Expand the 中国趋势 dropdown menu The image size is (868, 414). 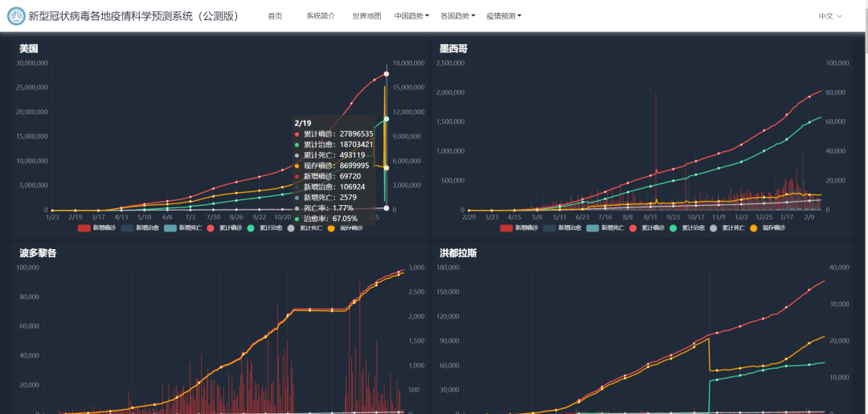[411, 16]
